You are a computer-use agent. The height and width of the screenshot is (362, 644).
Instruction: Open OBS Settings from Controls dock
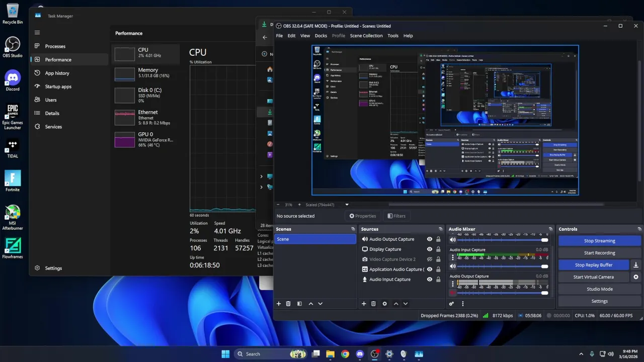tap(599, 301)
